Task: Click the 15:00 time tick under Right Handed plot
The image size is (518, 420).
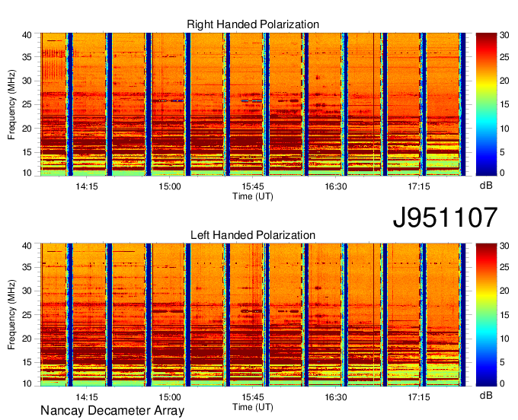Action: pyautogui.click(x=169, y=186)
